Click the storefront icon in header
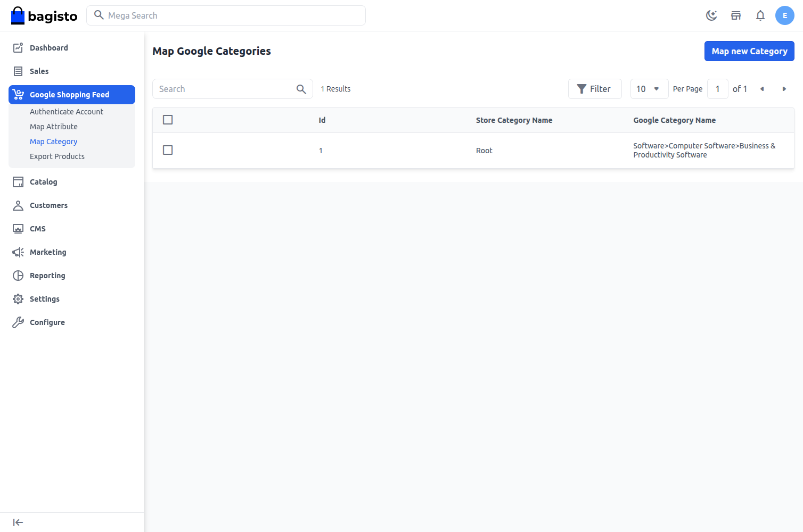Screen dimensions: 803x532 [x=736, y=15]
